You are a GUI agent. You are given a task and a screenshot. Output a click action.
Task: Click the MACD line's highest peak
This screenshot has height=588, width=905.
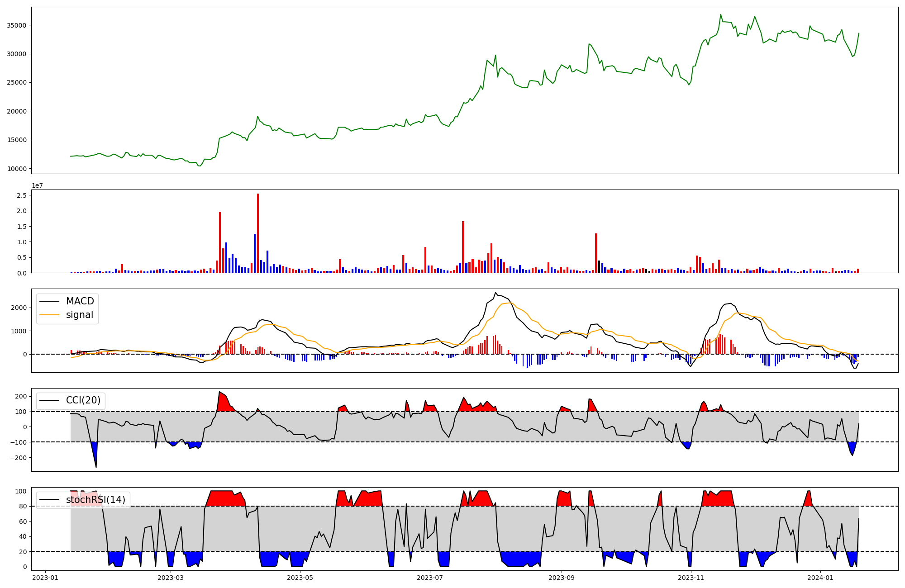[x=495, y=293]
